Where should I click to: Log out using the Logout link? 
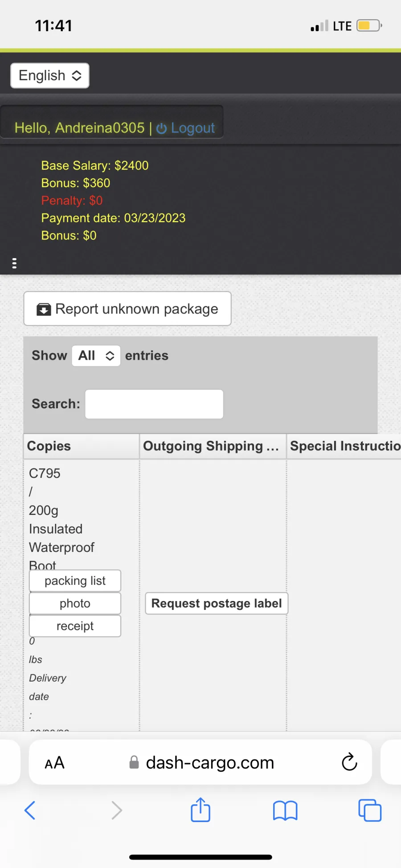pos(186,128)
